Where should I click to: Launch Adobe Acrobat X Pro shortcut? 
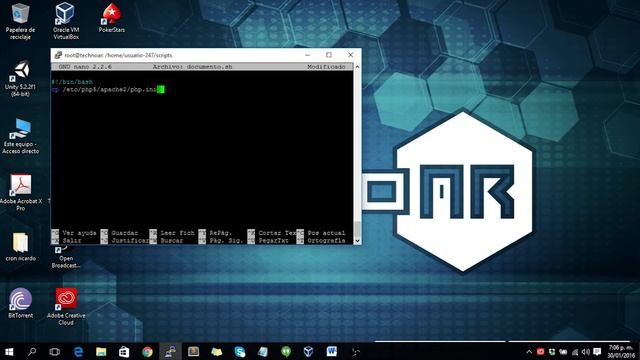coord(20,193)
